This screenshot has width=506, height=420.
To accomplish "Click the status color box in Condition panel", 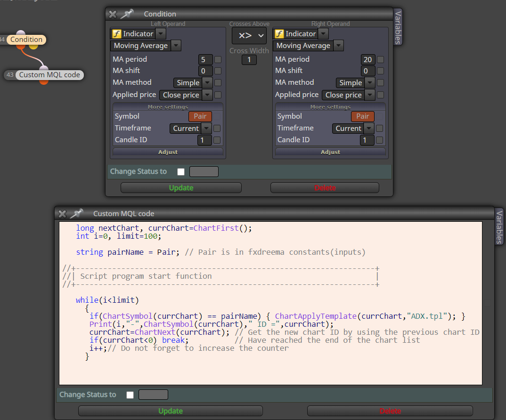I will [x=204, y=171].
